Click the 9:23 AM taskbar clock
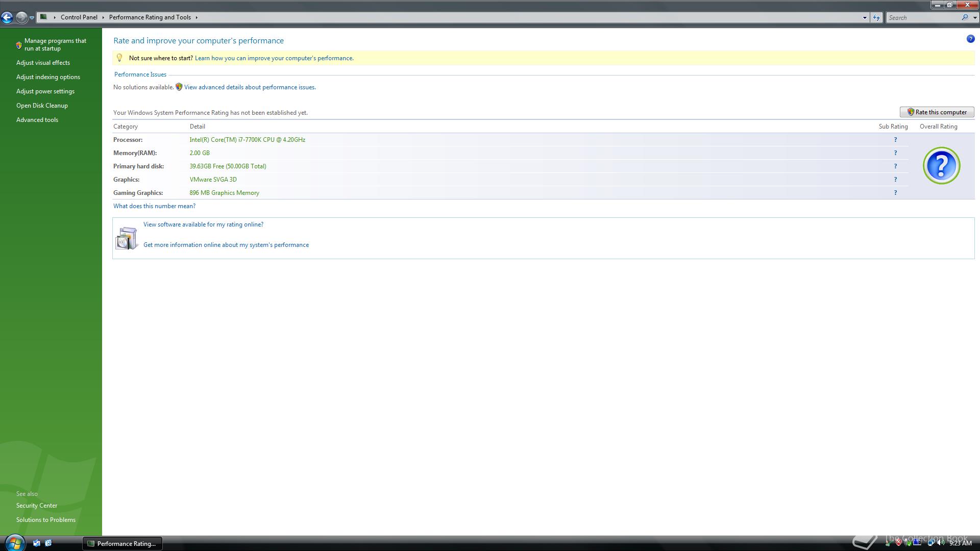Image resolution: width=980 pixels, height=551 pixels. pos(961,543)
